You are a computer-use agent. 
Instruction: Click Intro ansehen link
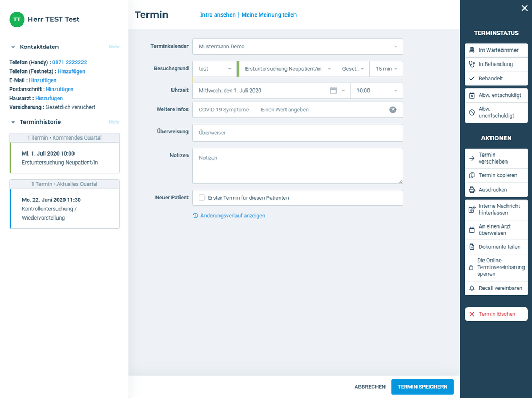218,14
